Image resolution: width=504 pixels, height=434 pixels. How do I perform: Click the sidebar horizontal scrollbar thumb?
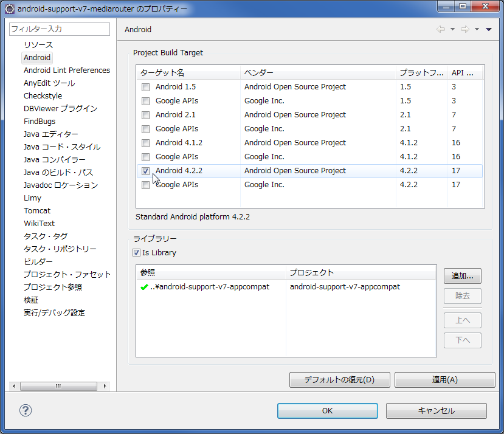58,386
